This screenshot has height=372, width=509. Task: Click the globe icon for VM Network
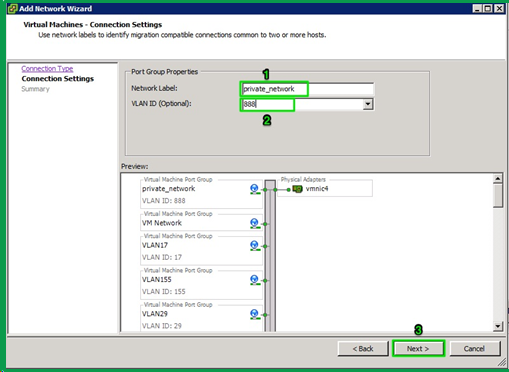coord(255,223)
